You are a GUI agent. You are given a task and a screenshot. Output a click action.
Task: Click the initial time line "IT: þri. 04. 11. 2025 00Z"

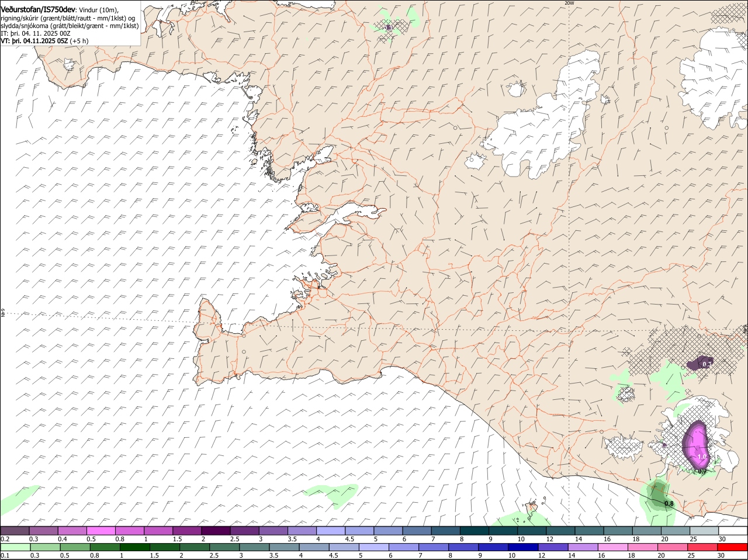coord(36,33)
